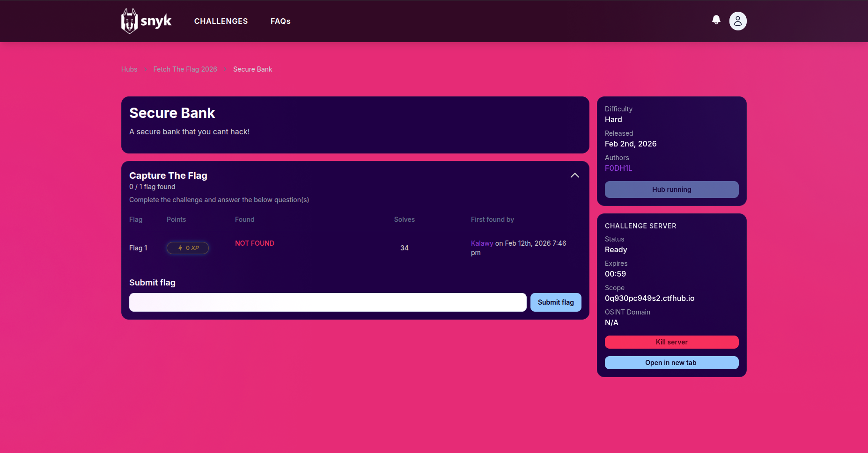Screen dimensions: 868x453
Task: Click the Secure Bank breadcrumb
Action: (x=253, y=69)
